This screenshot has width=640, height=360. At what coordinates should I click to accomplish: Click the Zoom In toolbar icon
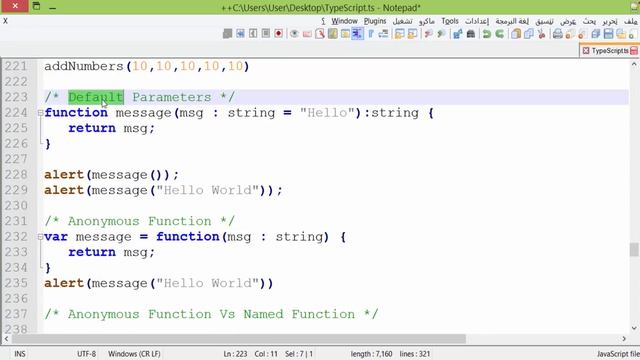[441, 34]
